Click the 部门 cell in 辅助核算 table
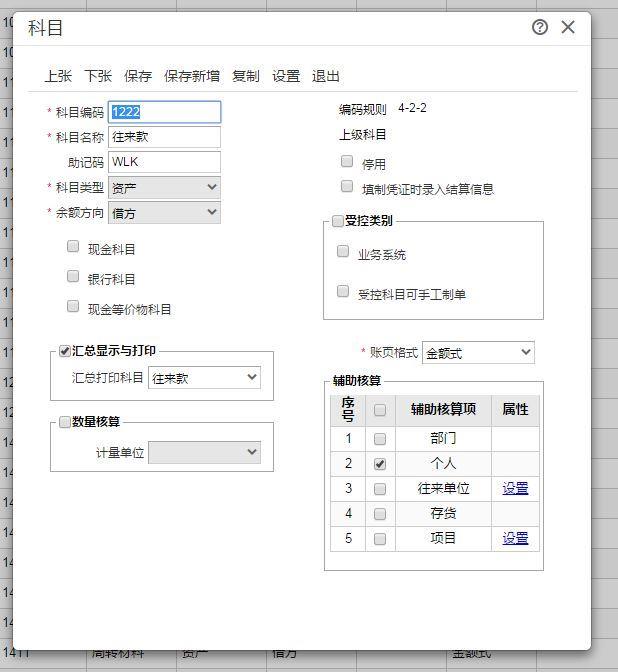This screenshot has height=672, width=618. point(443,438)
